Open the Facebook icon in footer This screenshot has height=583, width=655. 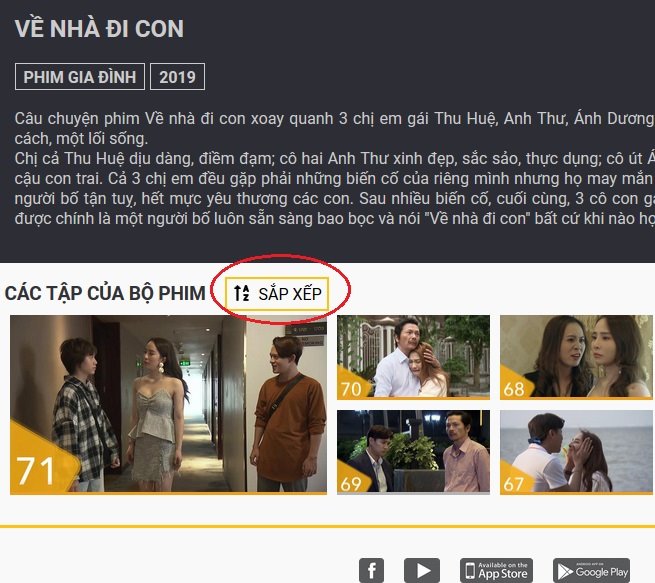[x=371, y=570]
